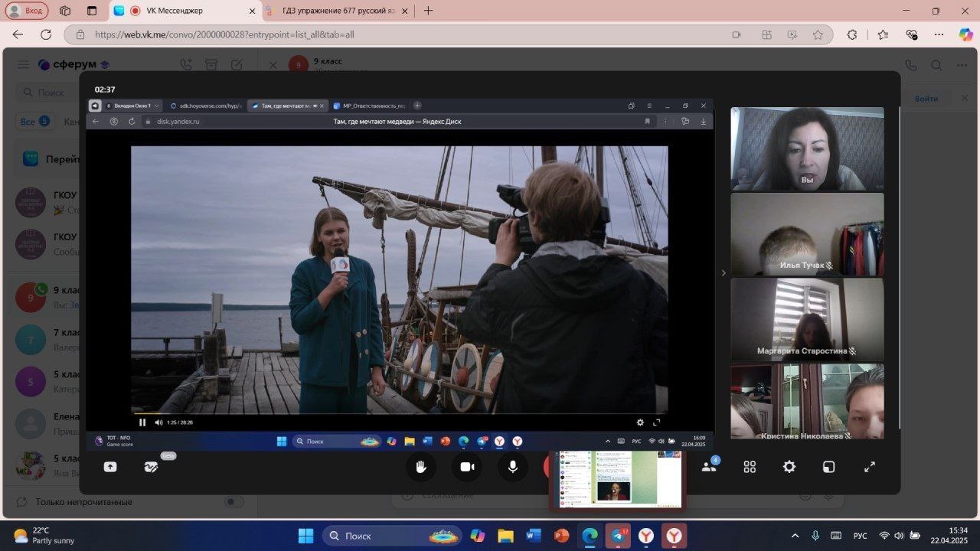Select the Кристина Николаева video tile

[x=807, y=400]
